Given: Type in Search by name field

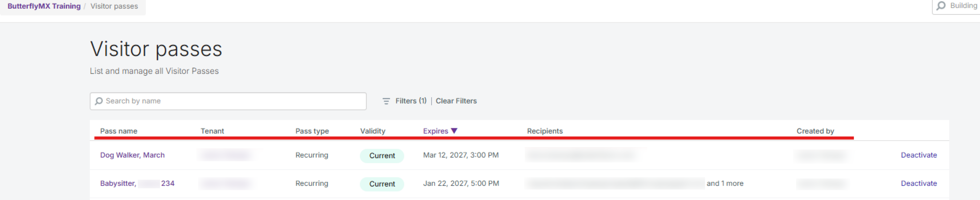Looking at the screenshot, I should (x=232, y=101).
